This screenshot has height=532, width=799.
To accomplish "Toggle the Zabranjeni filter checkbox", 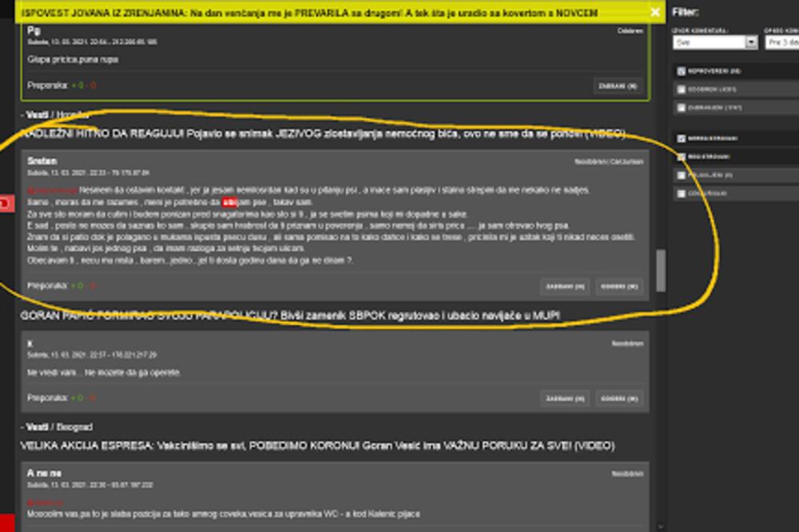I will pos(682,107).
